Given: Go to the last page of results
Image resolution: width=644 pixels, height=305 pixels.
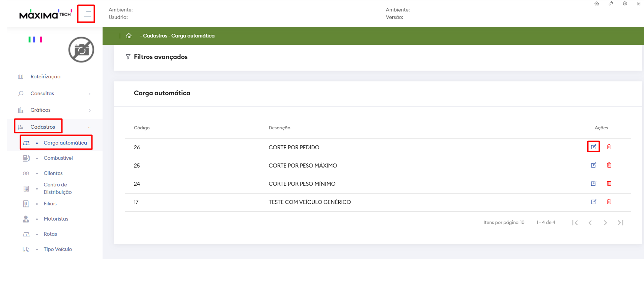Looking at the screenshot, I should click(x=621, y=223).
